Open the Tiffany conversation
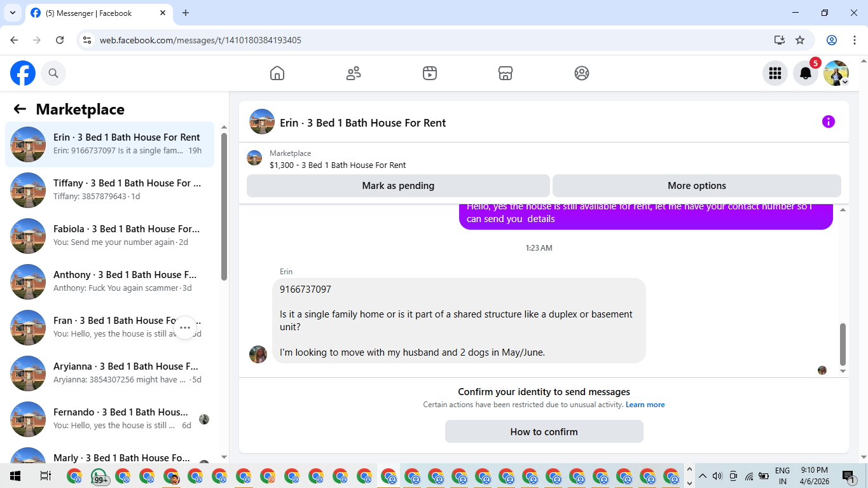The width and height of the screenshot is (868, 488). (110, 190)
